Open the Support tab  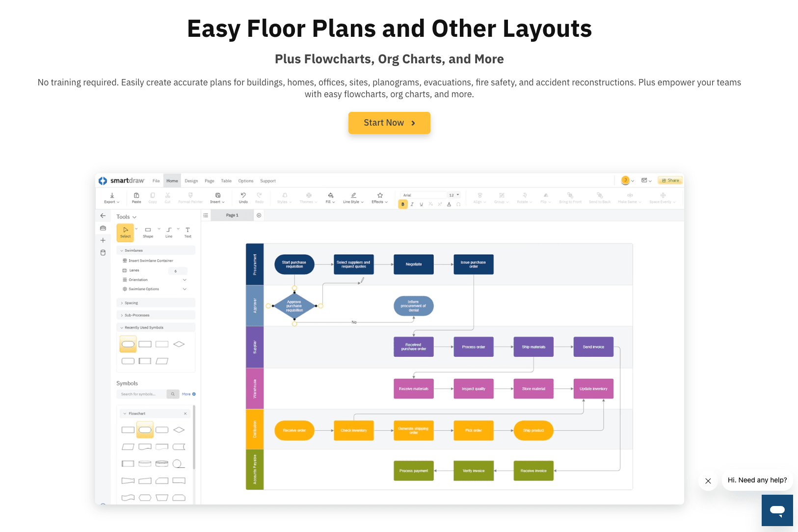click(268, 181)
